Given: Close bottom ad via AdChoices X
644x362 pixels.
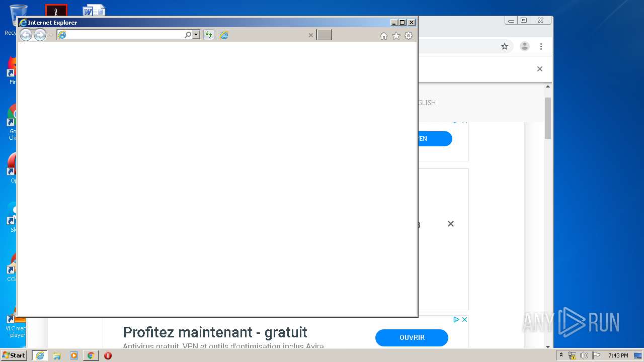Looking at the screenshot, I should tap(465, 319).
